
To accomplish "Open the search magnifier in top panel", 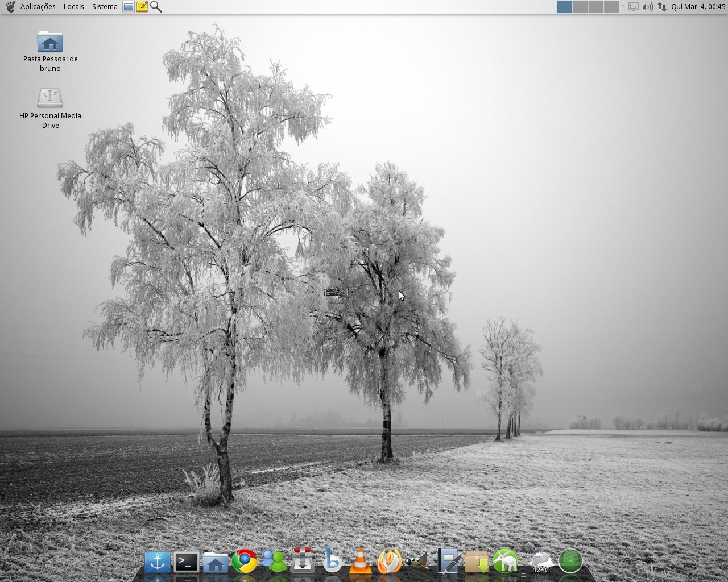I will coord(156,7).
